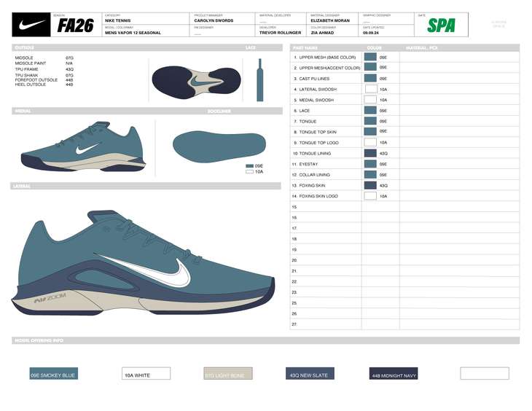Image resolution: width=532 pixels, height=411 pixels.
Task: Click the Nike swoosh logo in the header
Action: (x=31, y=25)
